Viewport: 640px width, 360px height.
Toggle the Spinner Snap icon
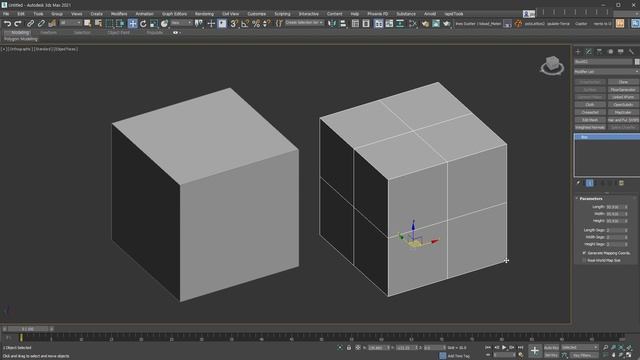[267, 24]
